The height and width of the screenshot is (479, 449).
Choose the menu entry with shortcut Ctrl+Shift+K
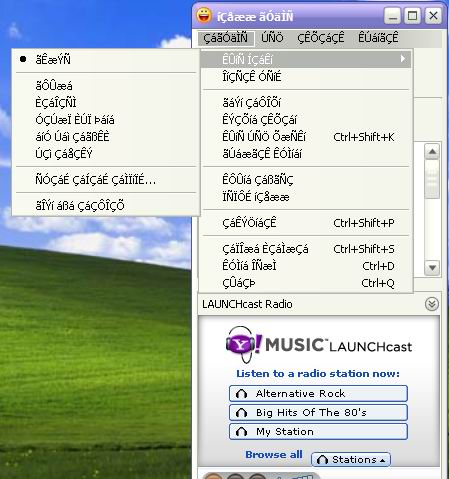[x=306, y=137]
